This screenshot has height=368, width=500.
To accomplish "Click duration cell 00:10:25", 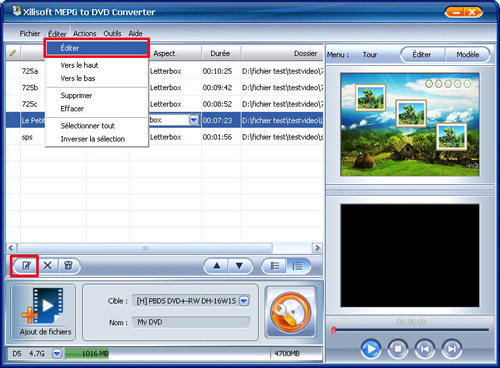I will 217,71.
